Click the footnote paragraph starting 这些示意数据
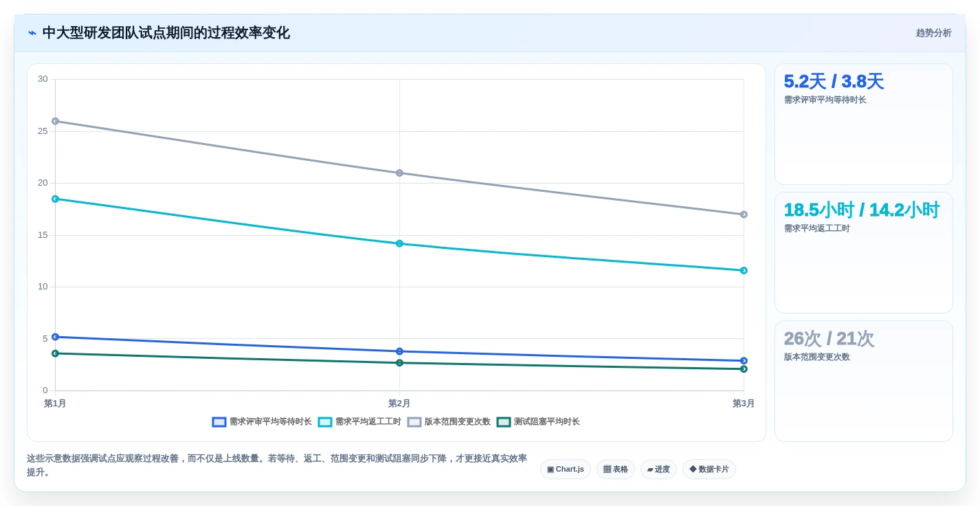The width and height of the screenshot is (980, 506). 277,465
